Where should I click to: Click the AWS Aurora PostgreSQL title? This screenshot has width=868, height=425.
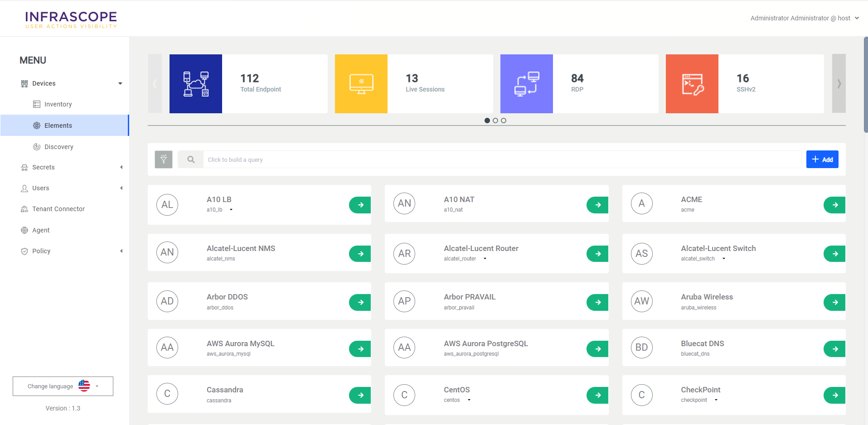[x=486, y=343]
